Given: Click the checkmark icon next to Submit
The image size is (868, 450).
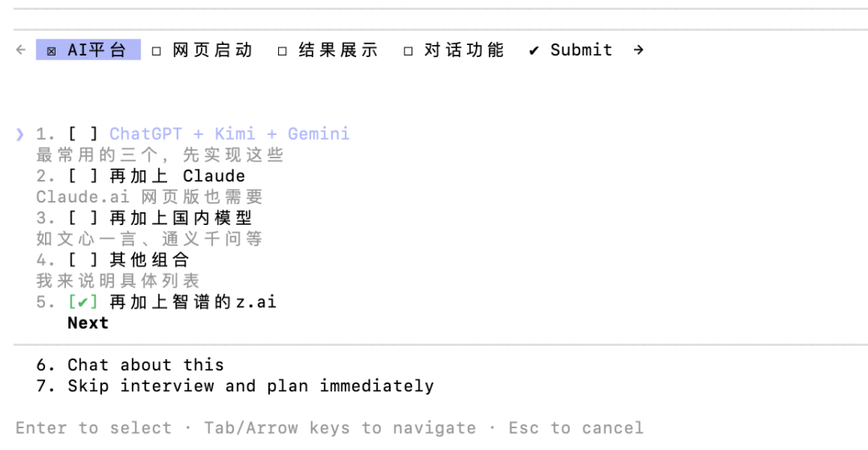Looking at the screenshot, I should point(534,51).
